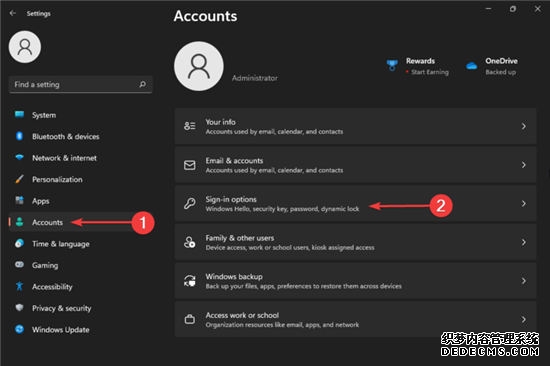Image resolution: width=550 pixels, height=366 pixels.
Task: Open Network & internet settings
Action: (81, 158)
